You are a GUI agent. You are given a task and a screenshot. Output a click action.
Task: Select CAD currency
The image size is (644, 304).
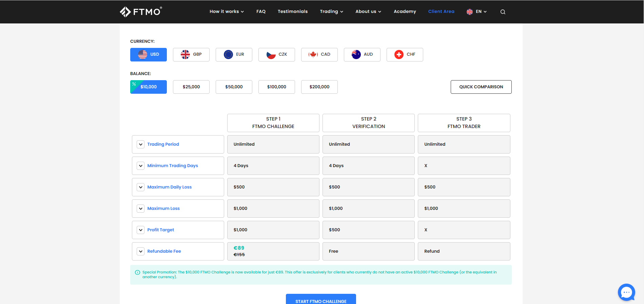[319, 55]
